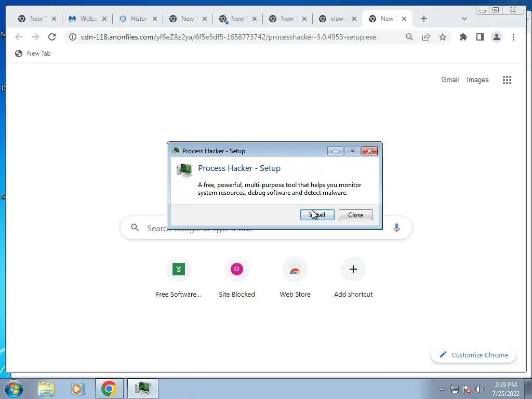Show hidden system tray icons

click(x=442, y=389)
